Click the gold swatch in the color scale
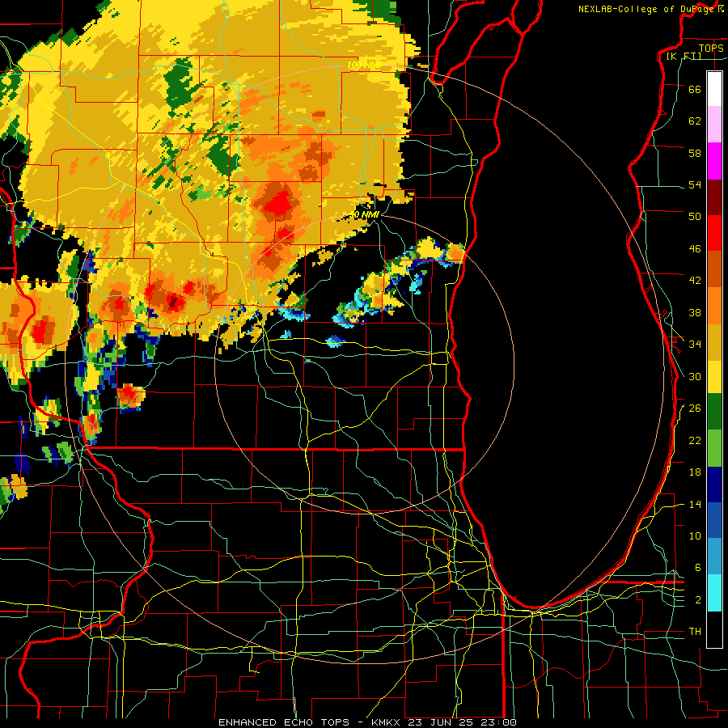Viewport: 728px width, 728px height. pyautogui.click(x=714, y=341)
